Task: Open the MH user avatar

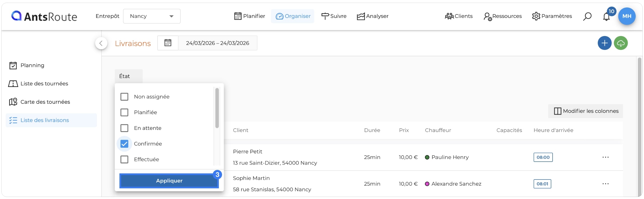Action: [x=627, y=16]
